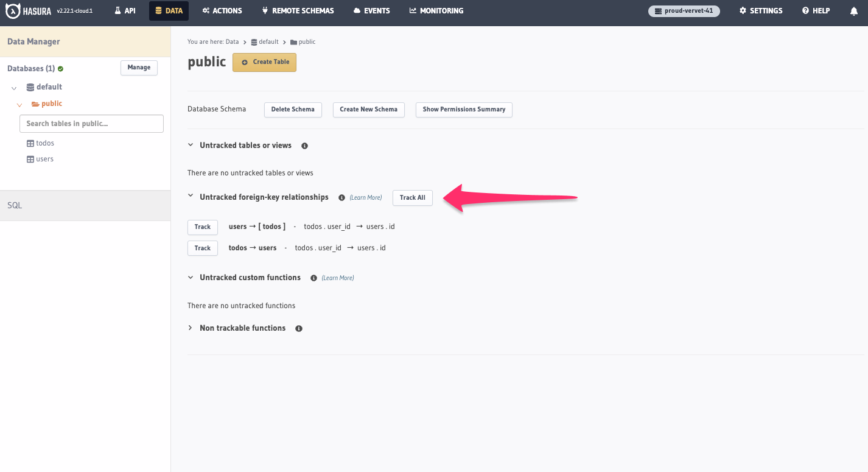Image resolution: width=868 pixels, height=472 pixels.
Task: Click the folder icon beside public schema
Action: [x=35, y=104]
